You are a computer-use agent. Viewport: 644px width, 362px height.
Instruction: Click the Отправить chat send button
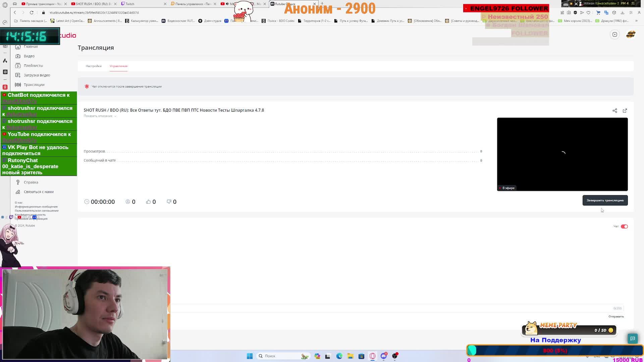[616, 316]
